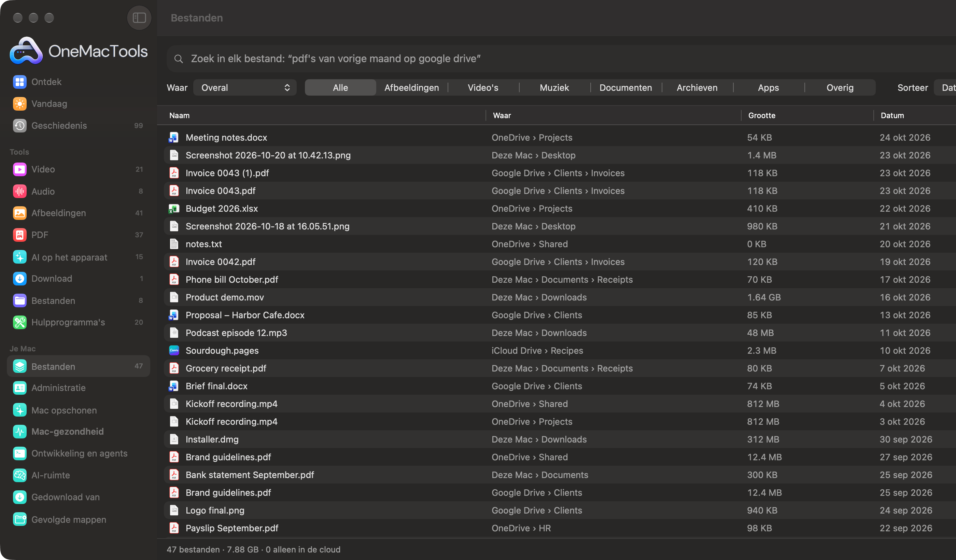
Task: Open Mac-gezondheid pulse icon
Action: point(20,431)
